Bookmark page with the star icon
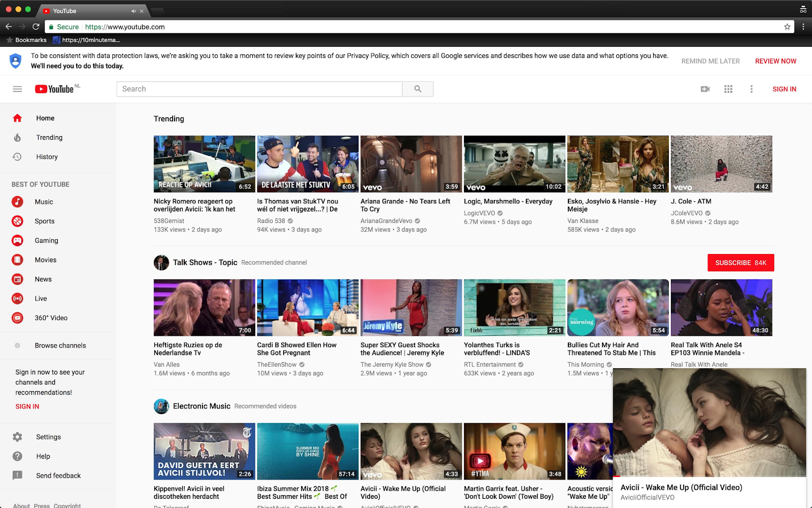The image size is (812, 508). click(x=787, y=26)
